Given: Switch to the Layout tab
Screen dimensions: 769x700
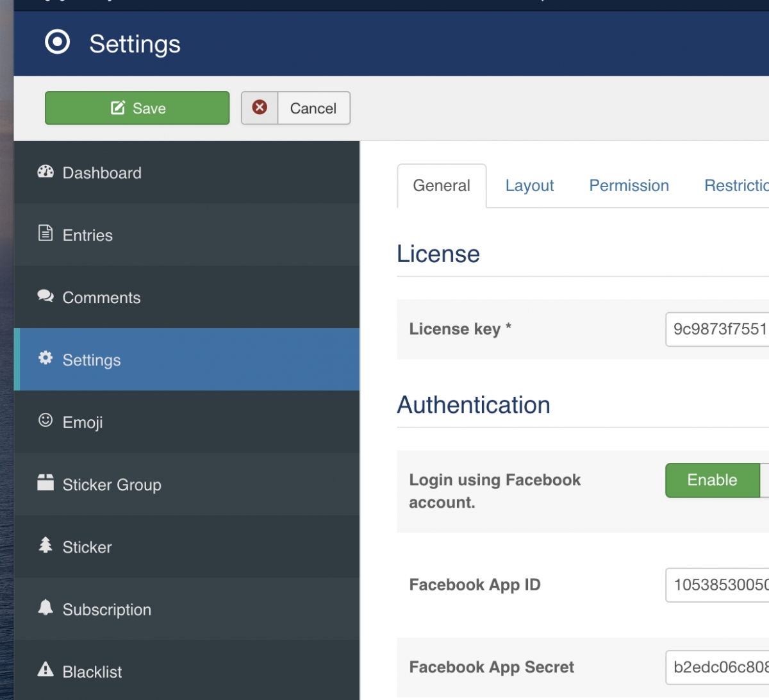Looking at the screenshot, I should [529, 186].
